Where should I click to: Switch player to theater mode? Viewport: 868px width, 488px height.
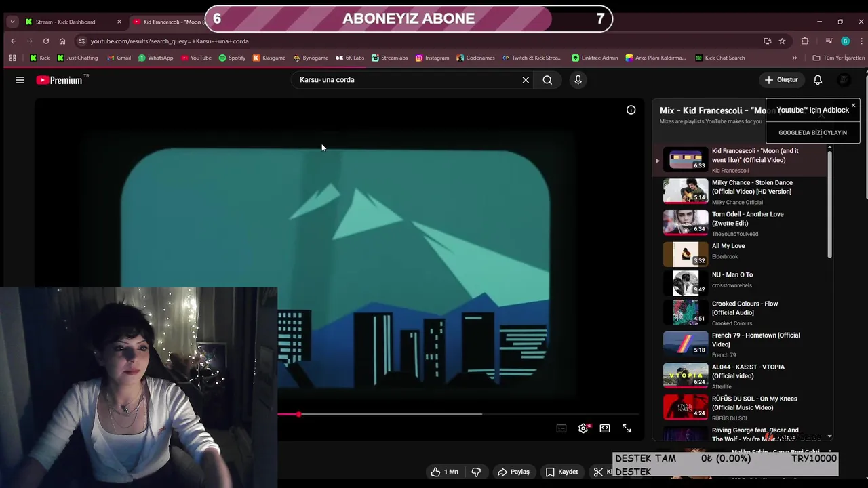click(x=605, y=428)
